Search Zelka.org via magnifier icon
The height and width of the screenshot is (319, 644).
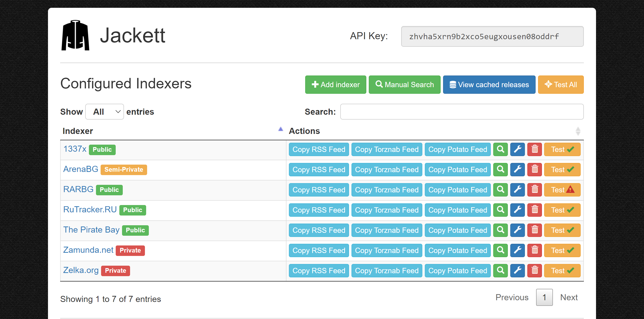click(x=500, y=271)
